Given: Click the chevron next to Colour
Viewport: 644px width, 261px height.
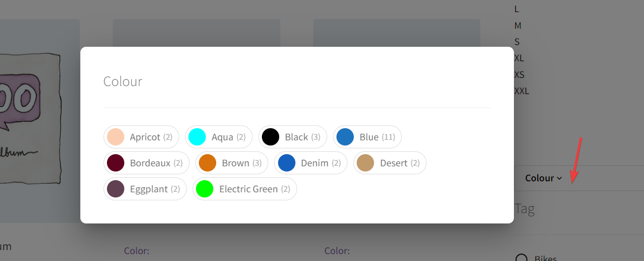Looking at the screenshot, I should (x=559, y=178).
